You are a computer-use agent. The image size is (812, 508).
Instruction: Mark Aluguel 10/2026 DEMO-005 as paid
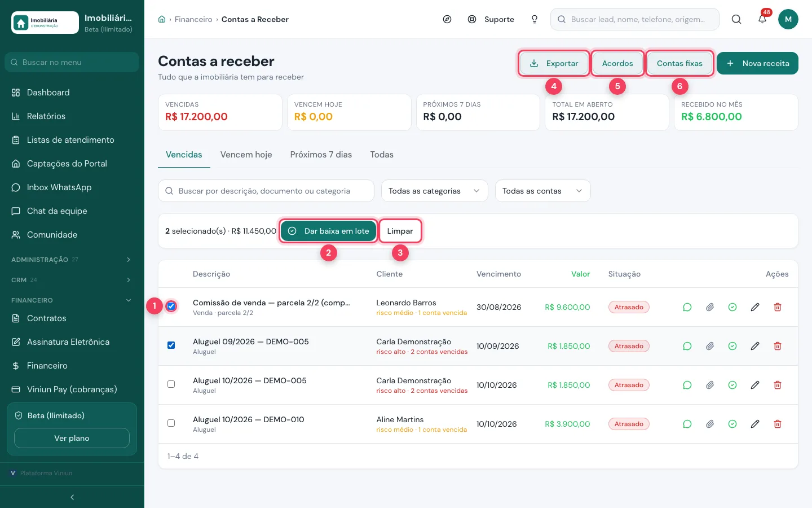(x=732, y=385)
